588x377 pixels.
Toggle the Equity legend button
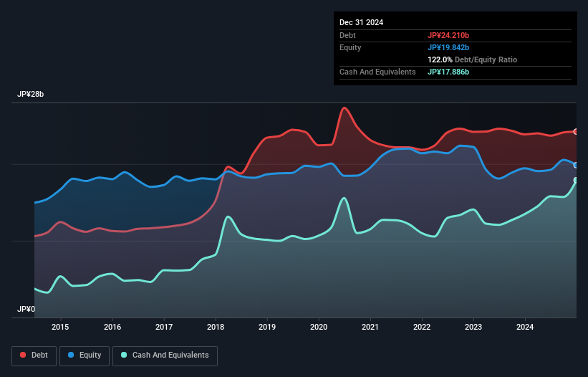85,355
